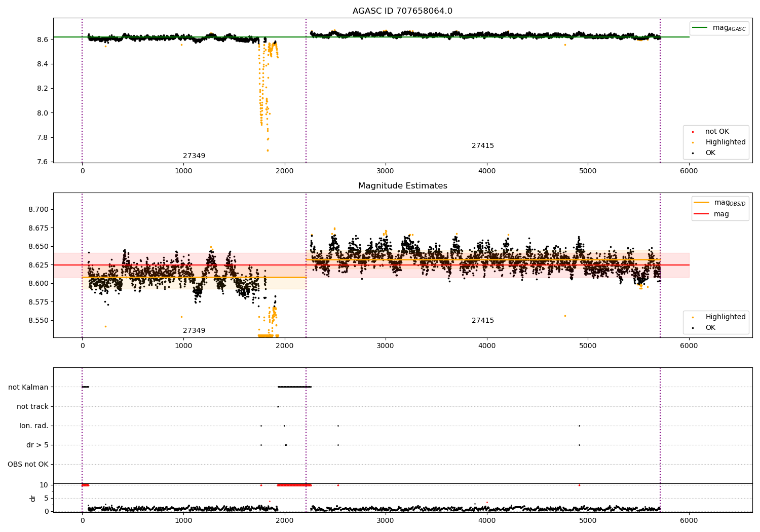Click y-axis tick 8.625 in middle plot
Screen dimensions: 760x532
[x=39, y=265]
